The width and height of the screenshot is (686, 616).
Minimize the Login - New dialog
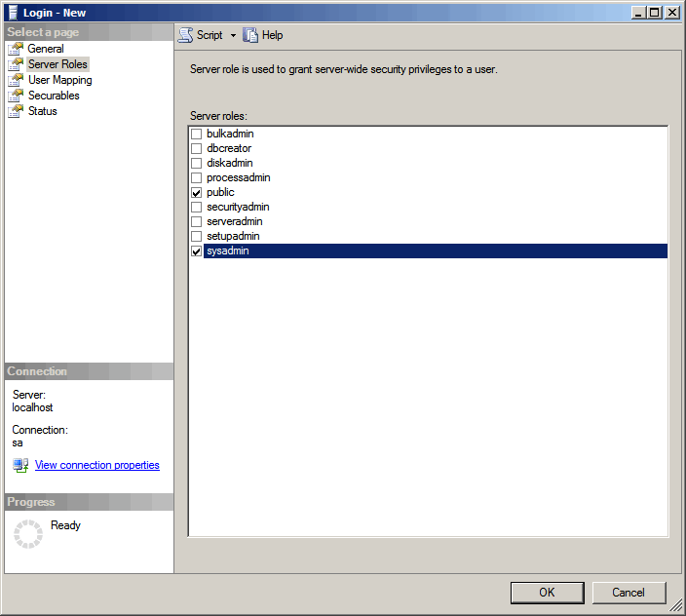(638, 13)
